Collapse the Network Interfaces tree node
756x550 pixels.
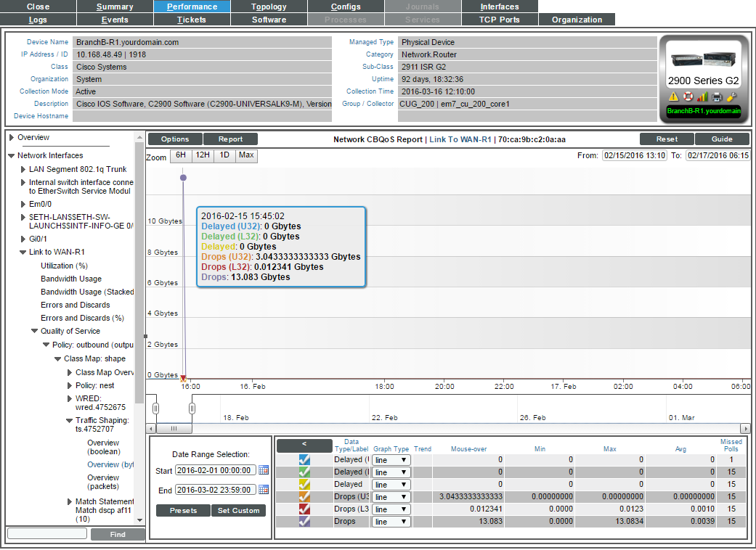pos(12,155)
